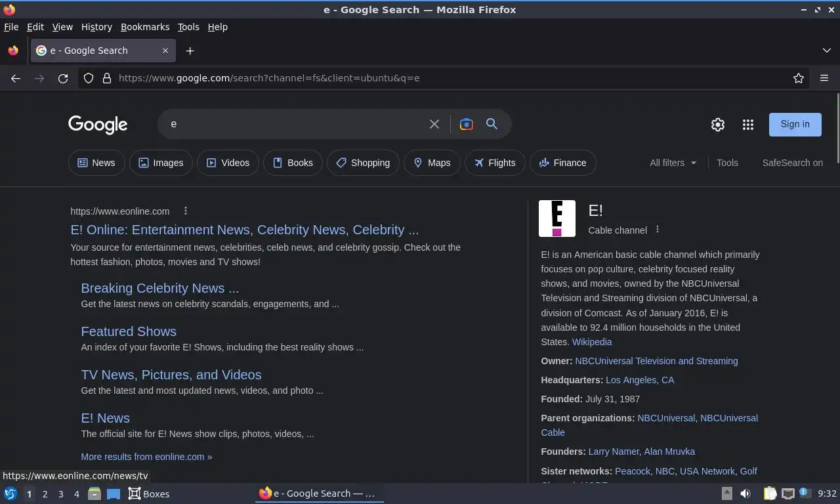
Task: Switch to workspace 2 in taskbar
Action: pos(45,493)
